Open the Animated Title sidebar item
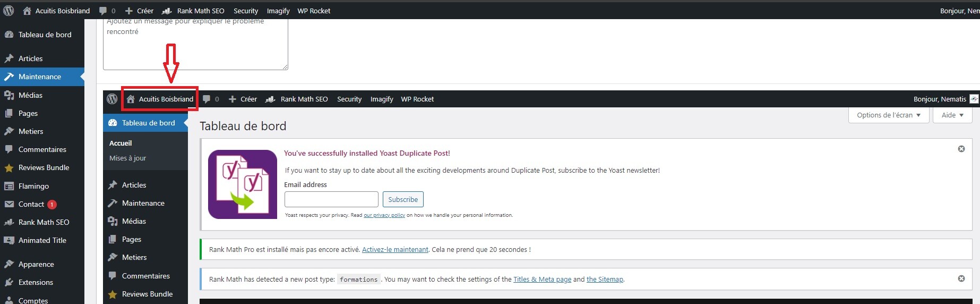This screenshot has height=304, width=980. click(42, 240)
